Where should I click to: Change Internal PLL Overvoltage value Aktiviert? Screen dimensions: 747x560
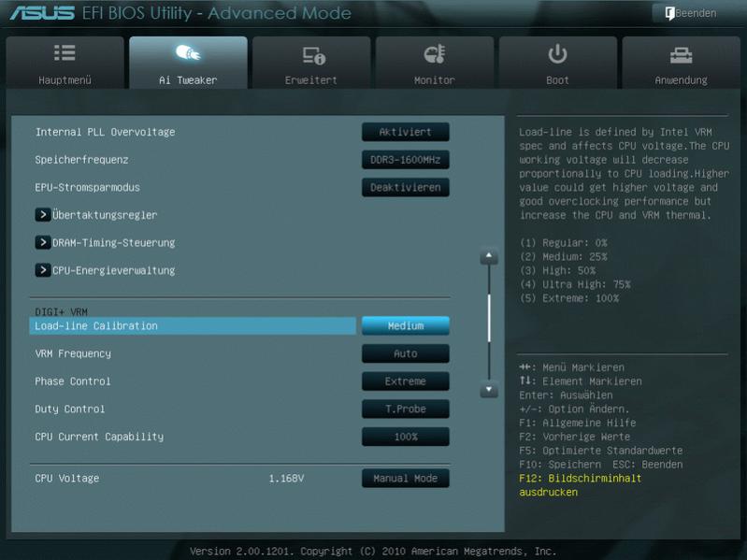click(406, 132)
